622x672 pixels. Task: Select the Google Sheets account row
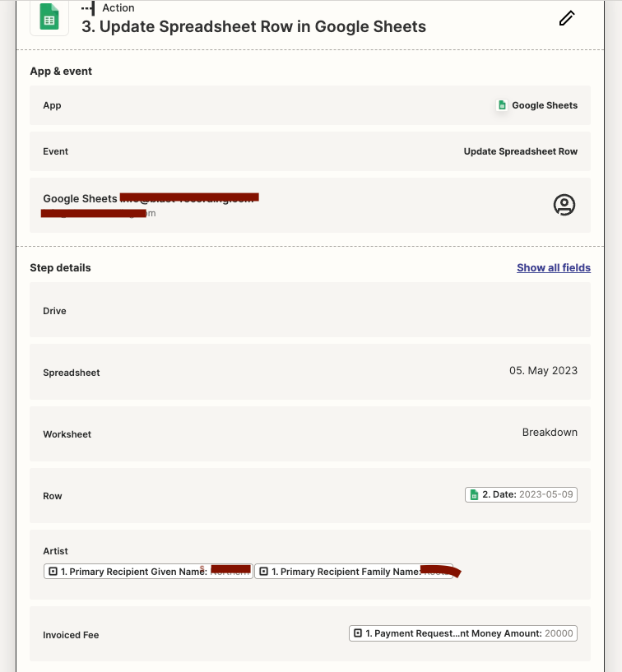click(x=310, y=206)
